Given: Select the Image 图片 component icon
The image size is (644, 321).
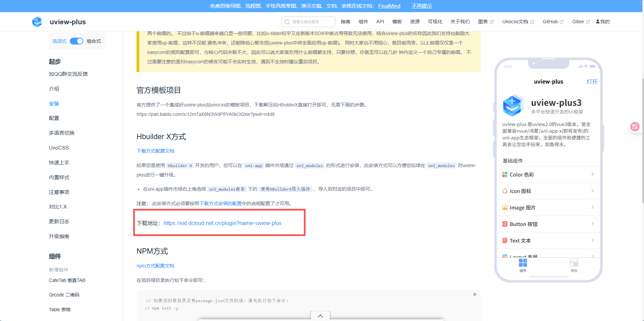Looking at the screenshot, I should 505,207.
